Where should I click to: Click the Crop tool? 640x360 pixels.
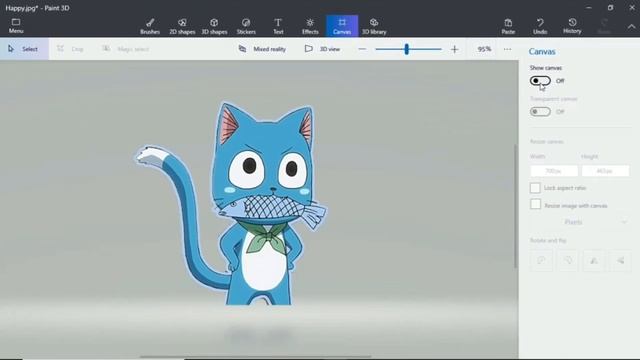(70, 49)
